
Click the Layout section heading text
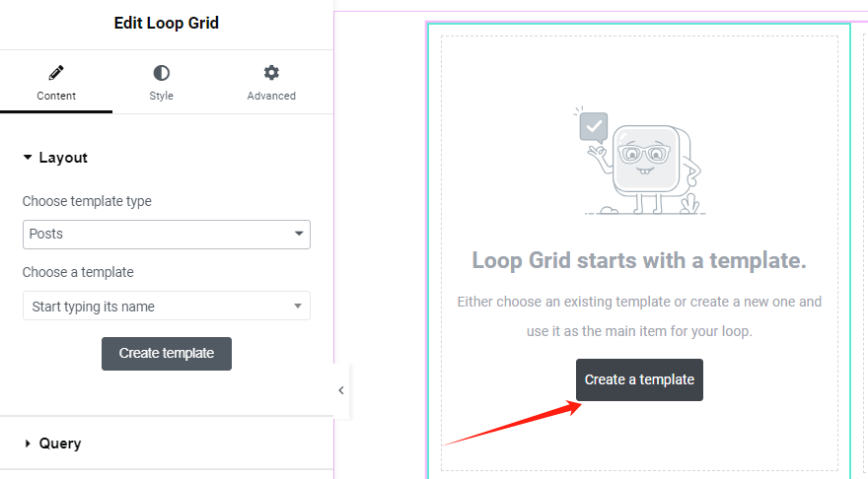click(63, 158)
